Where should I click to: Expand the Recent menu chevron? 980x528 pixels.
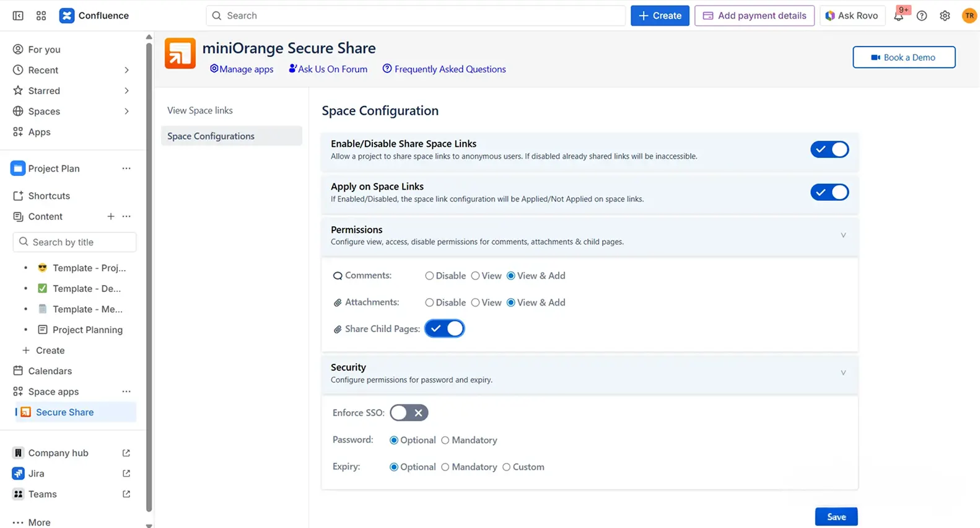[x=126, y=70]
